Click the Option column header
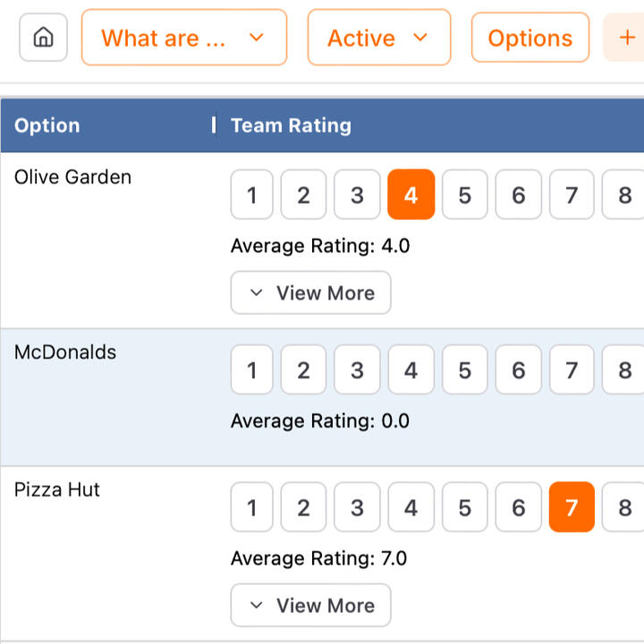The image size is (644, 644). coord(47,125)
